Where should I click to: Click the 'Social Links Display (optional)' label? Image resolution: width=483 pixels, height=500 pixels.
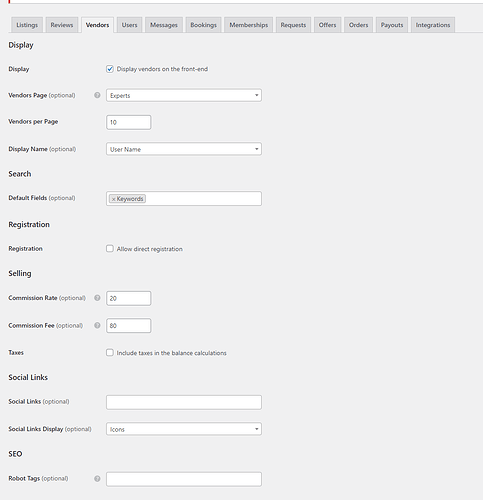pos(50,429)
